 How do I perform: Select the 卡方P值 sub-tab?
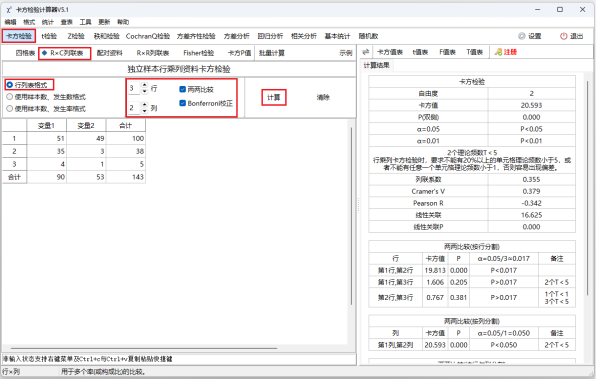[x=239, y=53]
